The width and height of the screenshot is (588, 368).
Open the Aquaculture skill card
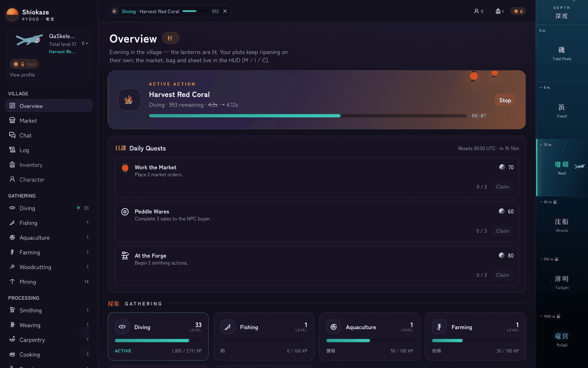click(370, 336)
